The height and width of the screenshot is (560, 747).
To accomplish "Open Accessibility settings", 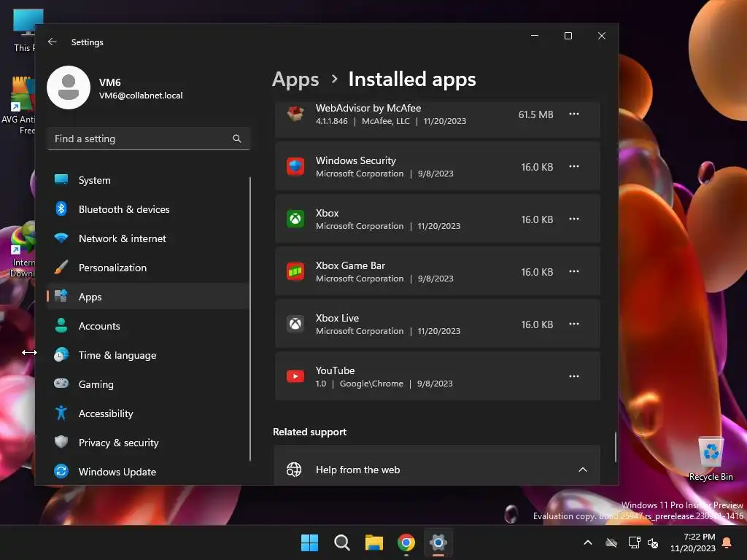I will coord(148,413).
